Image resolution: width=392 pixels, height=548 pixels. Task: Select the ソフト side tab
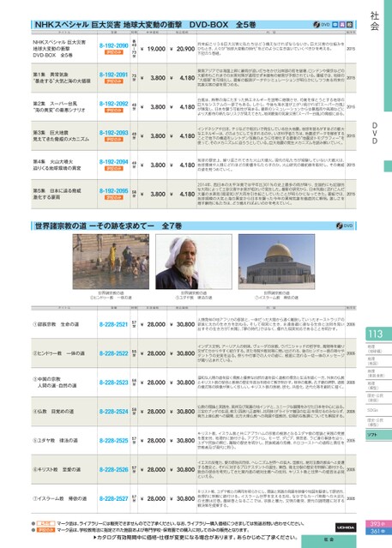tap(378, 435)
